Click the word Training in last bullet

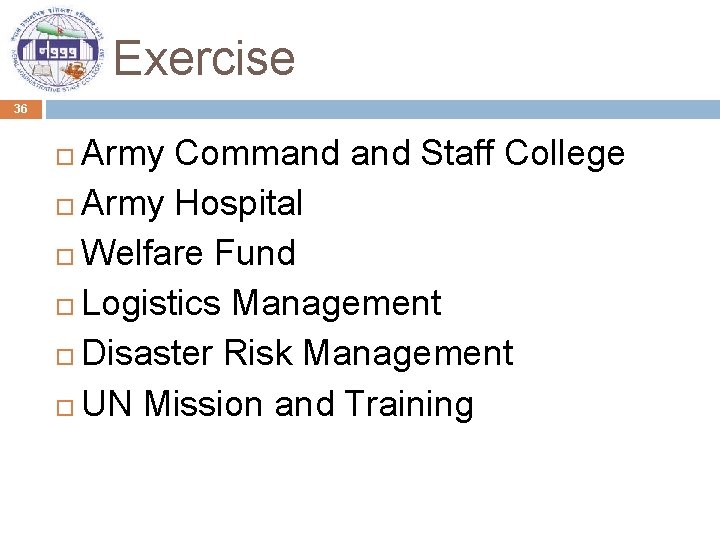409,404
